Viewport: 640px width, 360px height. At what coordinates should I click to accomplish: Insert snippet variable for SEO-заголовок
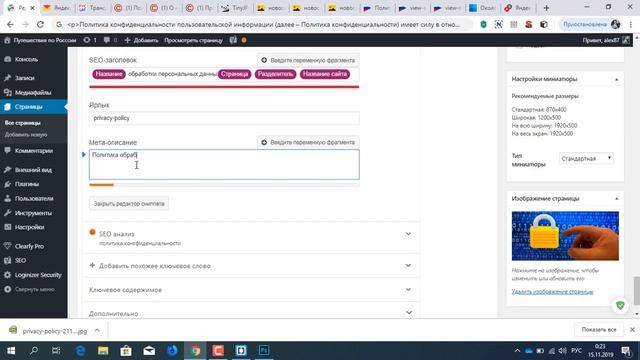tap(308, 60)
